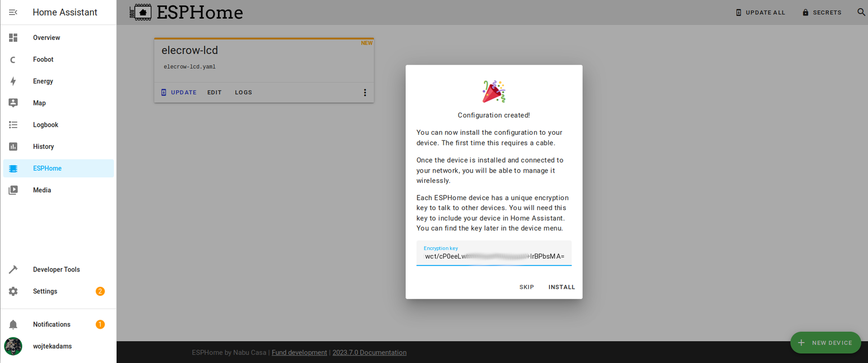The image size is (868, 363).
Task: Click the Update All icon
Action: tap(738, 13)
